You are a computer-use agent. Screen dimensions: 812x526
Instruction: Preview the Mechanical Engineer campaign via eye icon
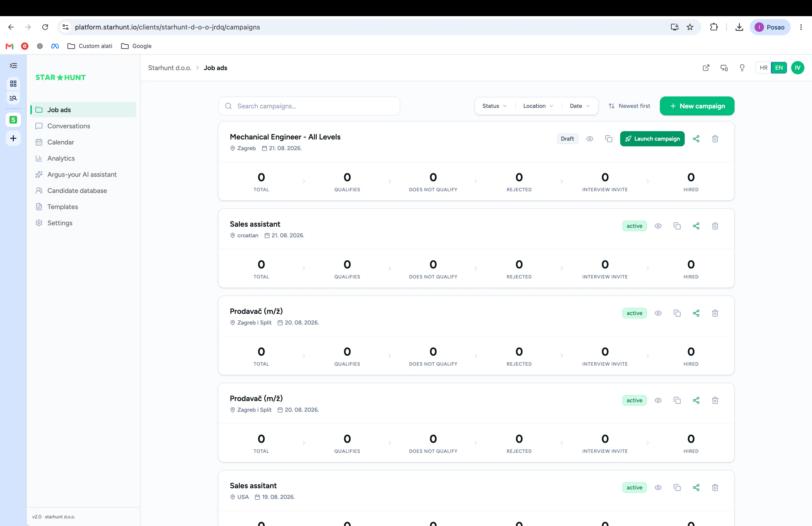(x=590, y=139)
